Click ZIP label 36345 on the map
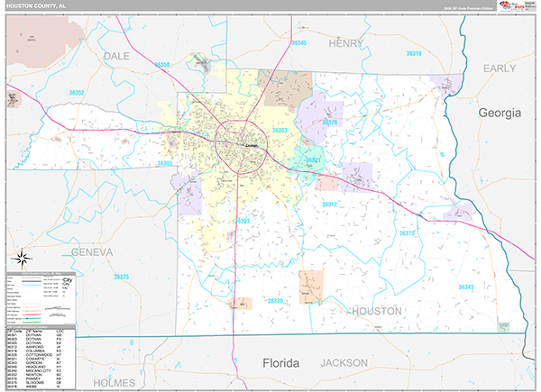Screen dimensions: 541x392 pos(298,43)
